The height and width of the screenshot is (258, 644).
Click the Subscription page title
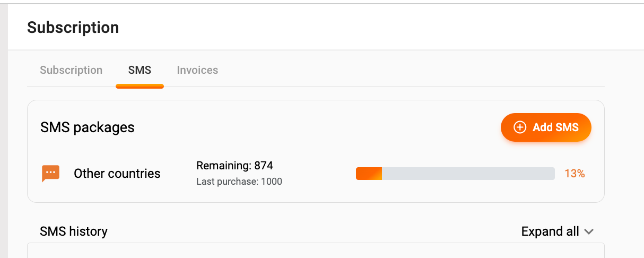[73, 28]
